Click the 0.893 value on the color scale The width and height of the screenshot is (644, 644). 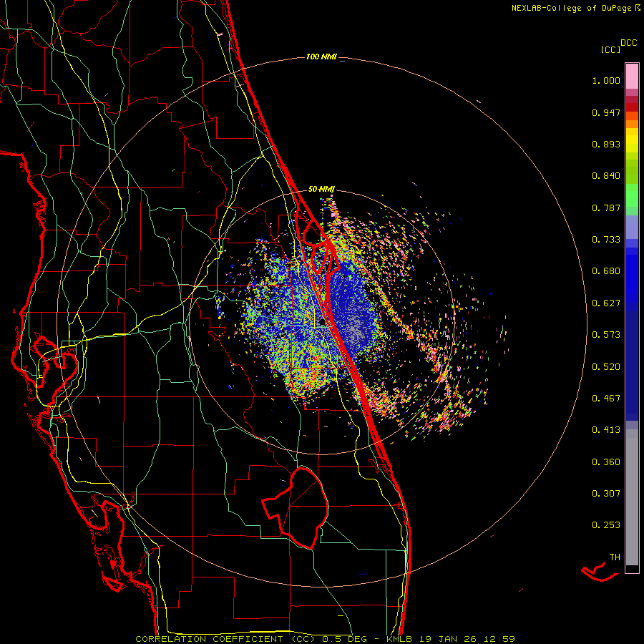(606, 144)
